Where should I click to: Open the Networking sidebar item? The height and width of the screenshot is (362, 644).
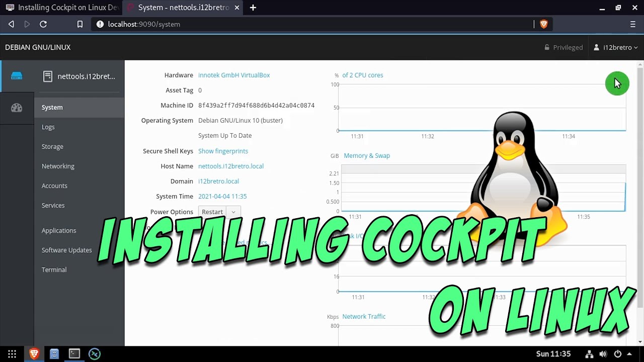point(79,166)
